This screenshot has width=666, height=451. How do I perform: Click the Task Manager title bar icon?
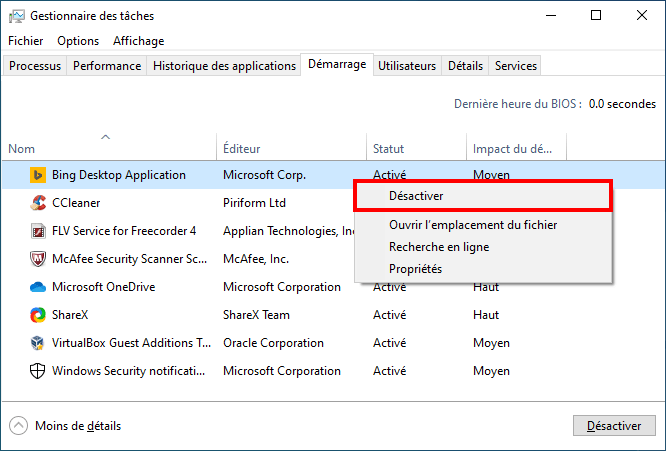tap(17, 16)
